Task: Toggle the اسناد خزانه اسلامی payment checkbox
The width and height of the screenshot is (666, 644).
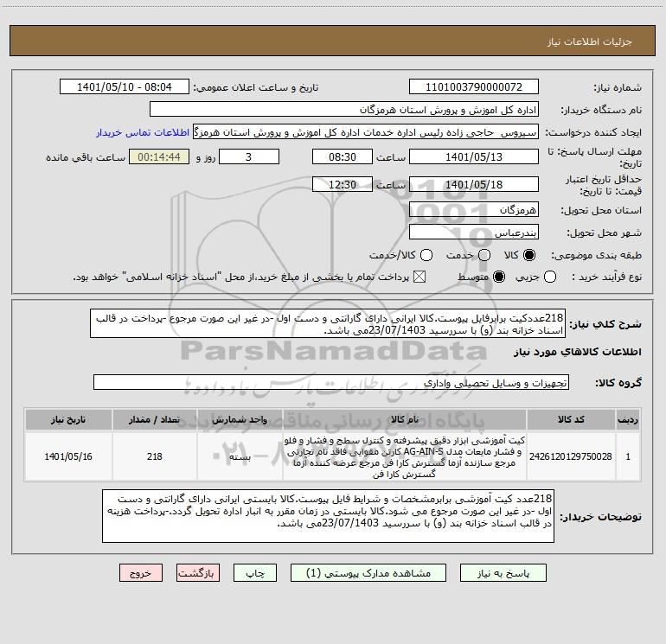Action: pyautogui.click(x=419, y=277)
